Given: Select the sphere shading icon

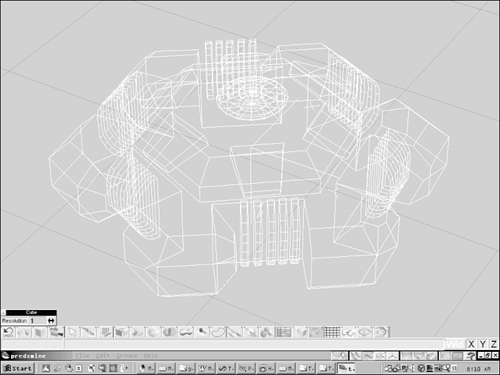Looking at the screenshot, I should [153, 332].
